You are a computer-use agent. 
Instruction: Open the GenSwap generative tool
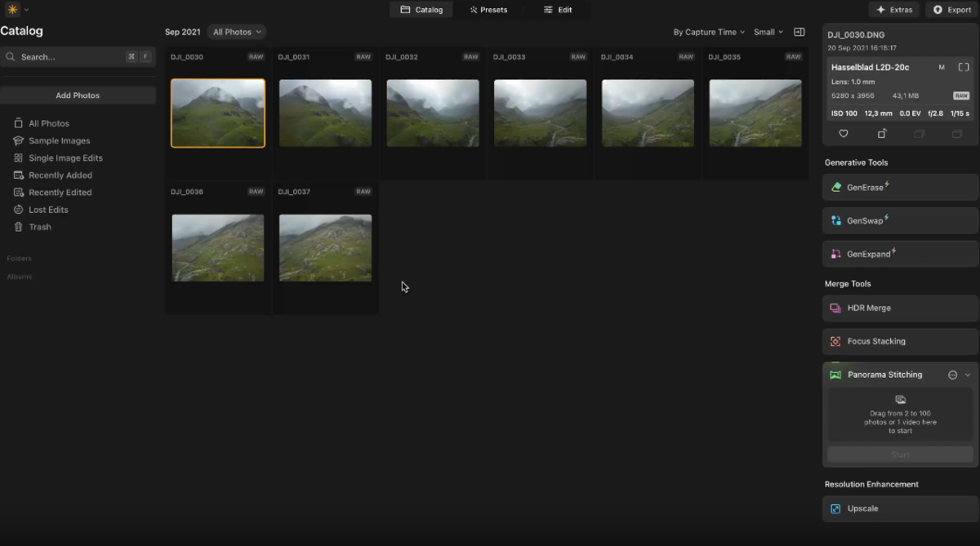pos(898,220)
